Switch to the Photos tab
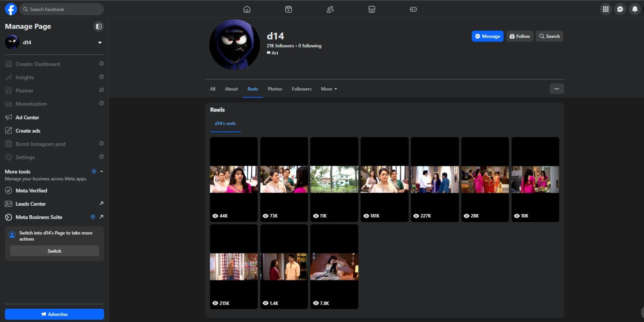Viewport: 644px width, 322px height. point(275,89)
